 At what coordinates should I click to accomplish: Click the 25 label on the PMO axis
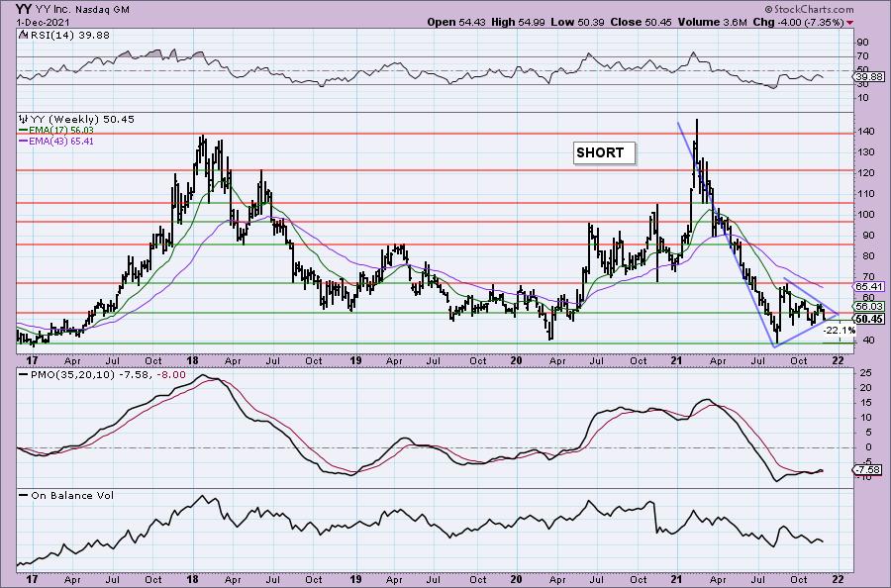[866, 373]
